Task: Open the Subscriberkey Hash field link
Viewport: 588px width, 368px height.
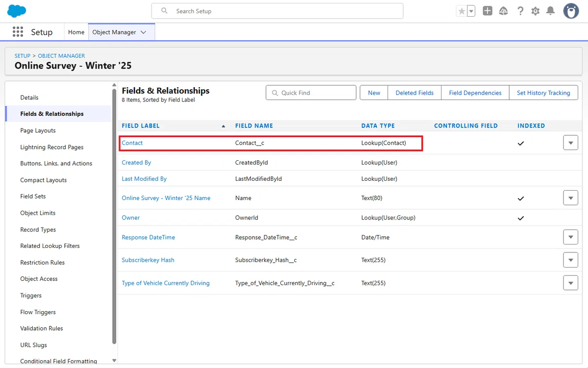Action: point(148,260)
